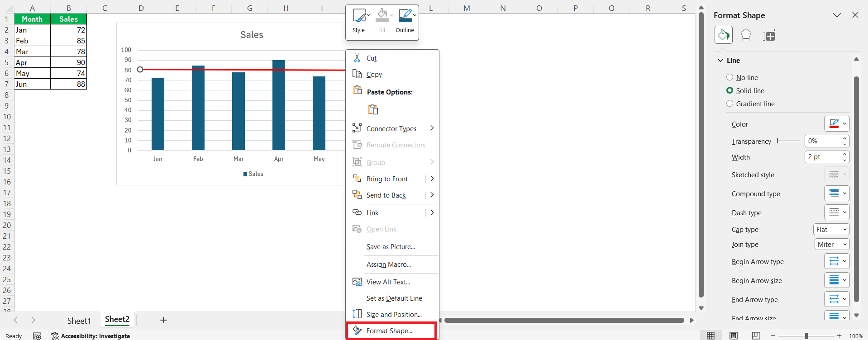
Task: Open Format Shape pane options chevron
Action: pos(837,15)
